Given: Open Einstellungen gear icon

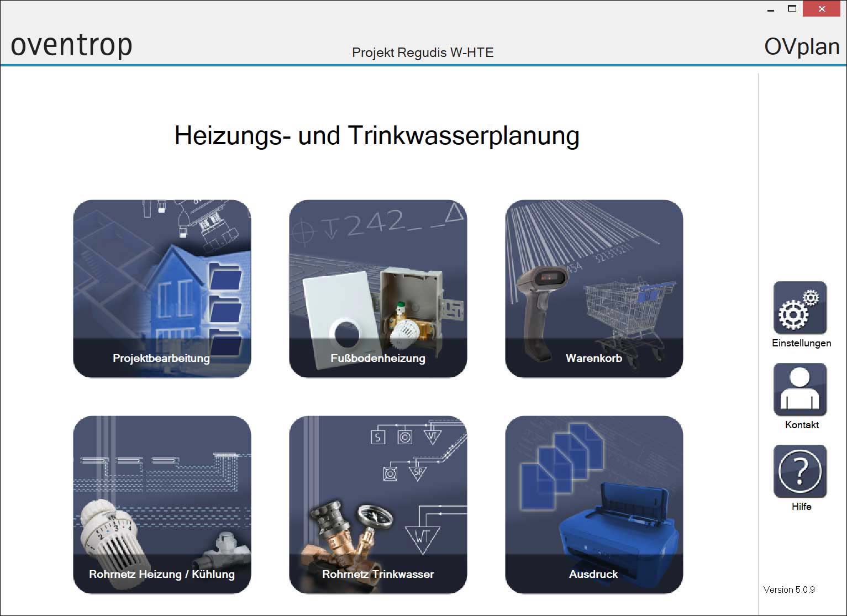Looking at the screenshot, I should point(800,308).
